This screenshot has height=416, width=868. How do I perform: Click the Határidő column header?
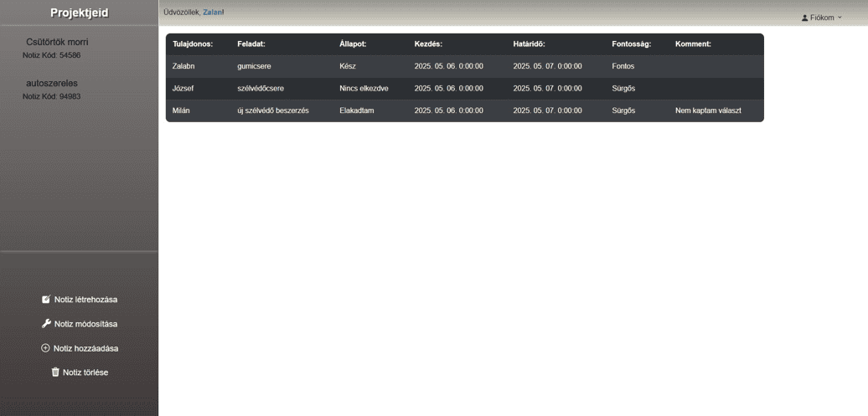point(529,44)
